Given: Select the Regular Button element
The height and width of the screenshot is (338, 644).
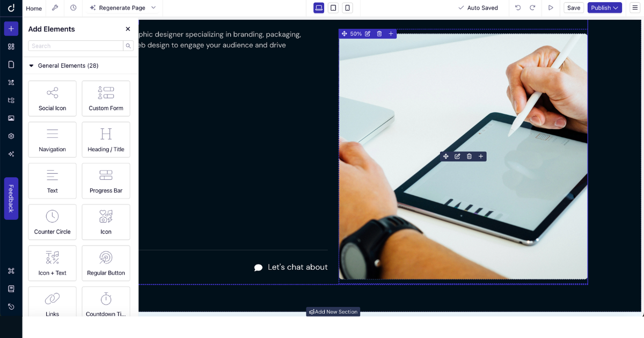Looking at the screenshot, I should click(106, 263).
